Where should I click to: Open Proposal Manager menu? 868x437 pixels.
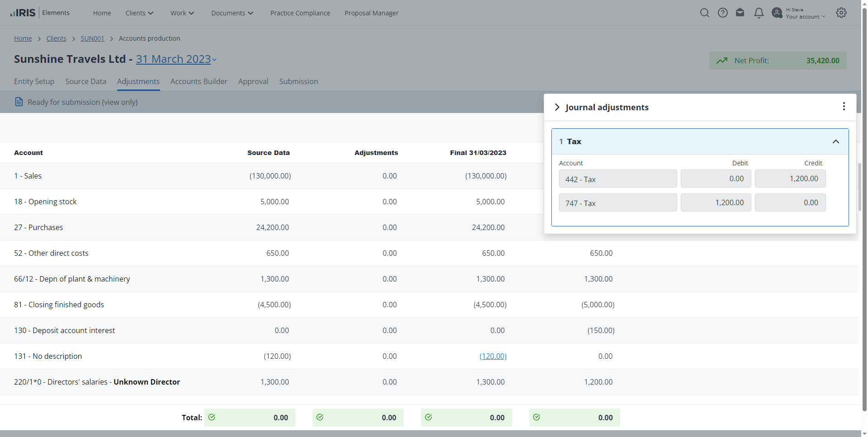371,13
